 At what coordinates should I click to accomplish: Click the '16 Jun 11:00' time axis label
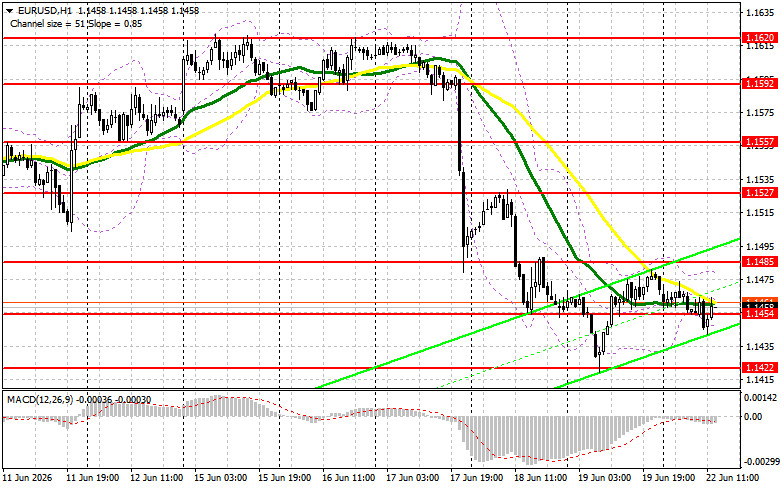coord(349,478)
